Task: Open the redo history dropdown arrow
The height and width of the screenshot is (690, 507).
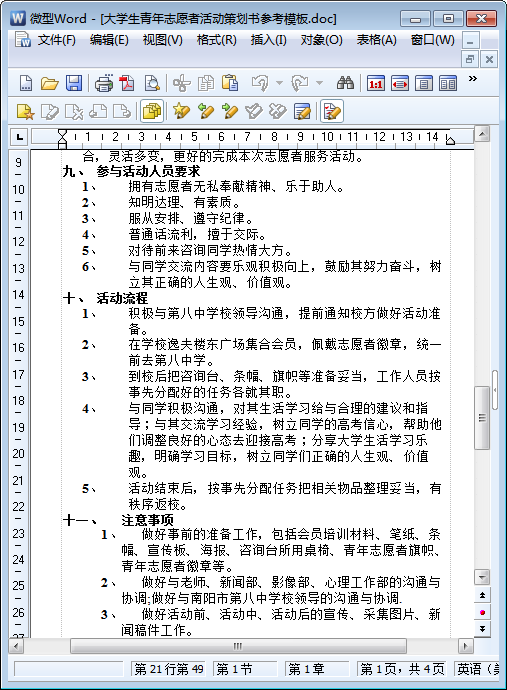Action: click(320, 83)
